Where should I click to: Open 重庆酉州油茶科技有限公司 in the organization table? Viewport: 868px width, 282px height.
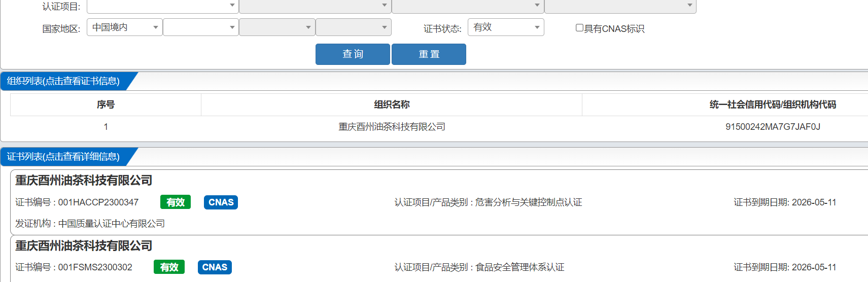[x=392, y=127]
